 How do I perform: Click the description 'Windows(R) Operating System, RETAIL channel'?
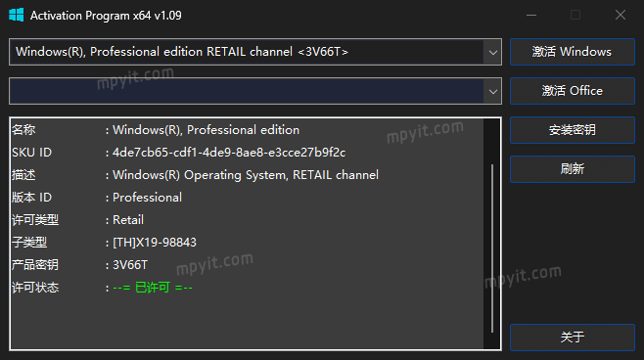[246, 175]
